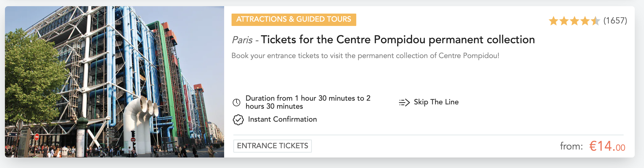Viewport: 644px width, 168px height.
Task: Click the Skip The Line label
Action: (436, 102)
